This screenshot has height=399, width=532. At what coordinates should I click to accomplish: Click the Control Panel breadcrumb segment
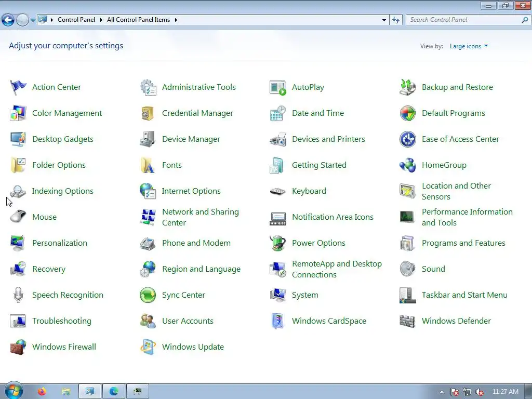point(76,20)
